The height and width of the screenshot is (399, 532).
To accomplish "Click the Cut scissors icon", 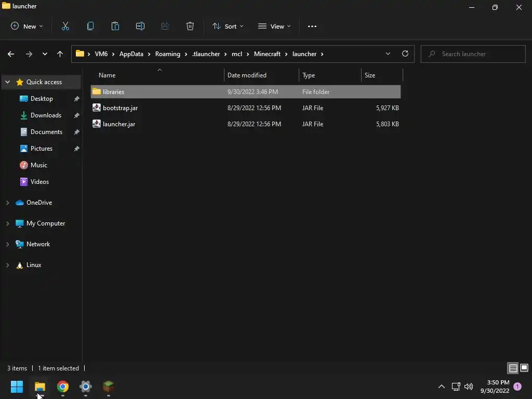I will click(x=65, y=26).
